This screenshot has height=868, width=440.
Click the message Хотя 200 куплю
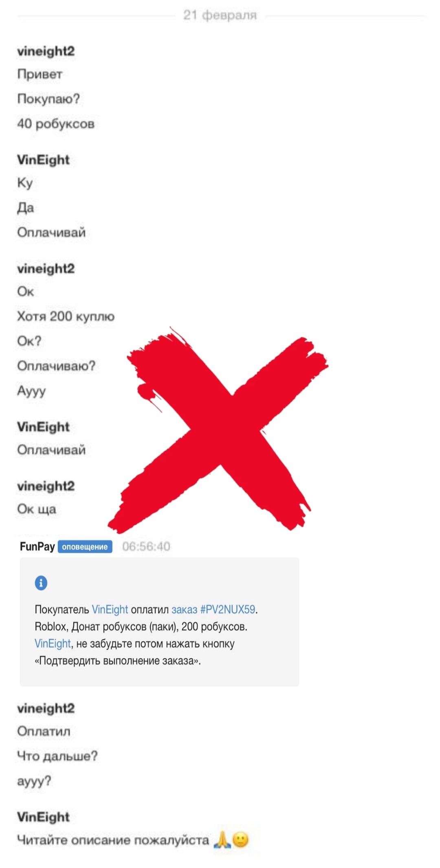(x=66, y=316)
